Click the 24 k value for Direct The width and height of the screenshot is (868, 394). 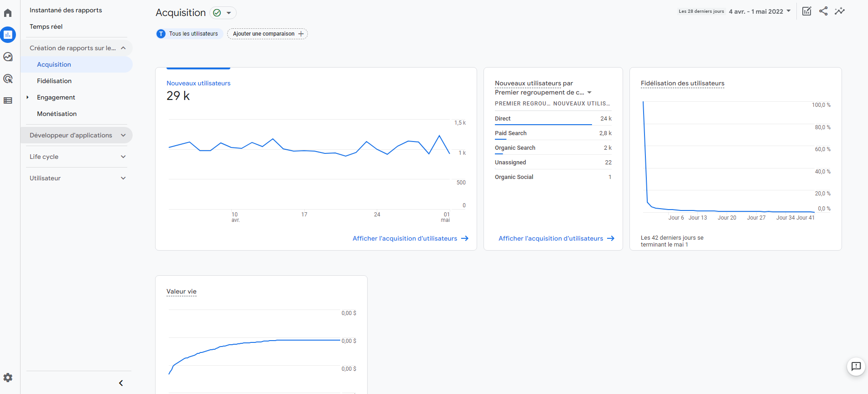606,118
